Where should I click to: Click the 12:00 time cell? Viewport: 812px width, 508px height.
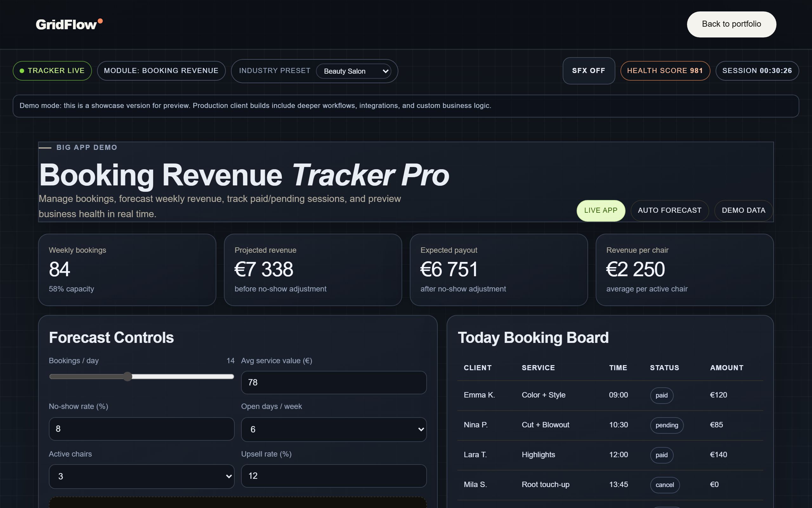pos(619,455)
